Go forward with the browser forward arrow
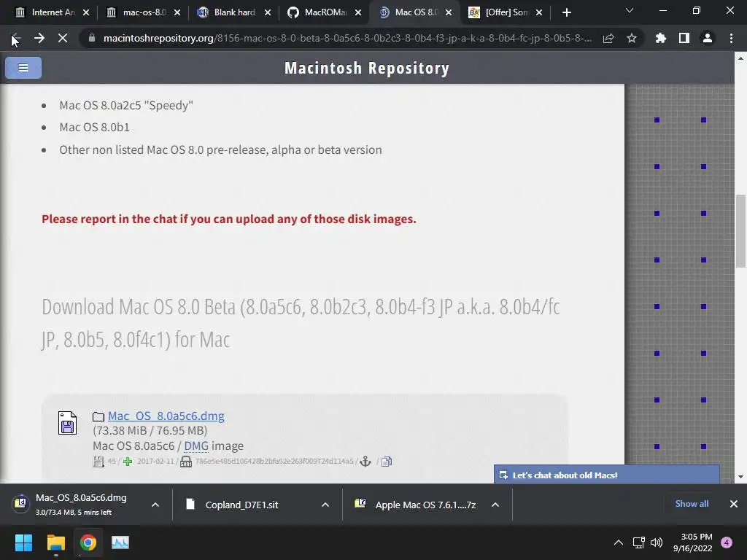The image size is (747, 560). coord(39,38)
